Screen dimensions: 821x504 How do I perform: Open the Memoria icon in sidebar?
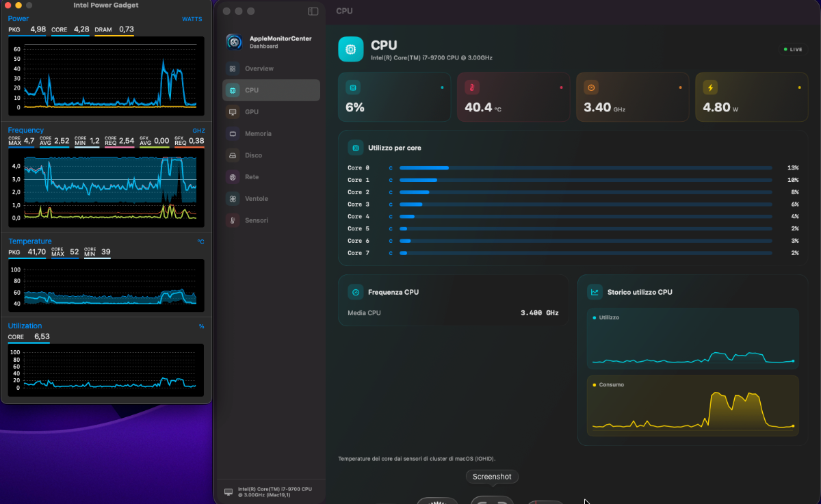233,133
